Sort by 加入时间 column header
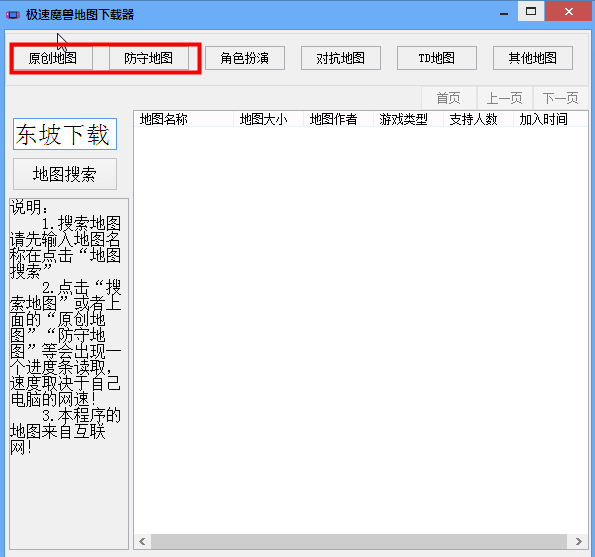This screenshot has width=595, height=557. 550,119
